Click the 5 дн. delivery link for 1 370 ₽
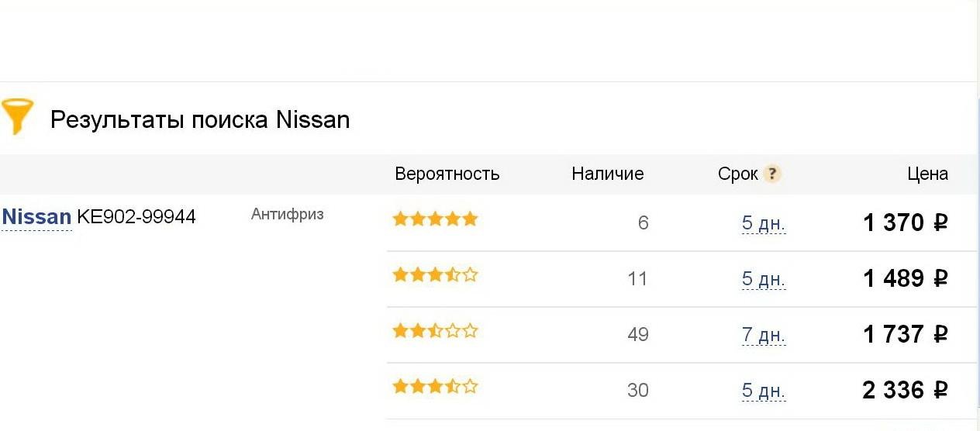This screenshot has width=980, height=431. pyautogui.click(x=764, y=224)
